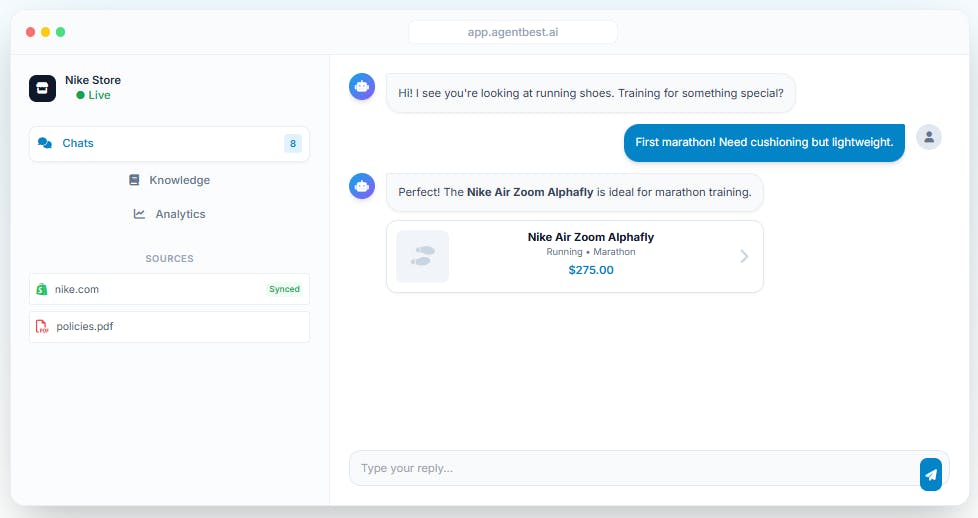Viewport: 978px width, 518px height.
Task: Open the Chats tab
Action: point(169,144)
